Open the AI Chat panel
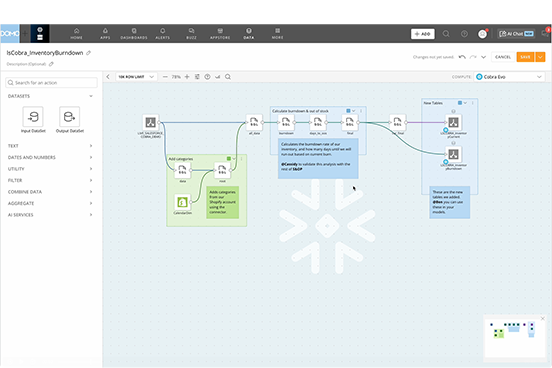 [x=516, y=34]
